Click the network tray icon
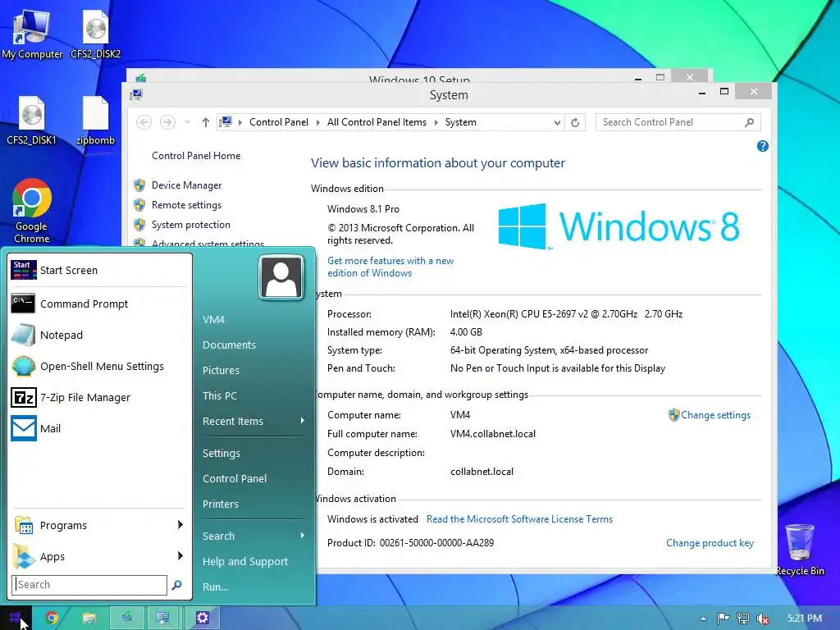This screenshot has width=840, height=630. (743, 619)
